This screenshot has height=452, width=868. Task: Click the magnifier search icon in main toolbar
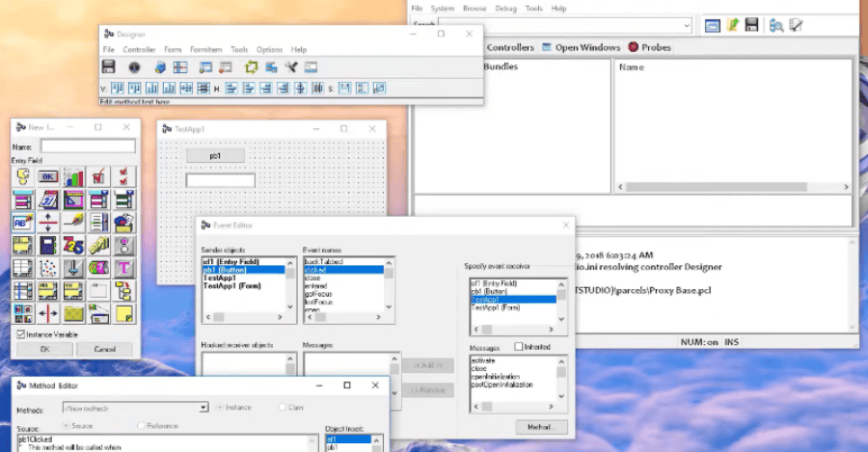pyautogui.click(x=776, y=25)
